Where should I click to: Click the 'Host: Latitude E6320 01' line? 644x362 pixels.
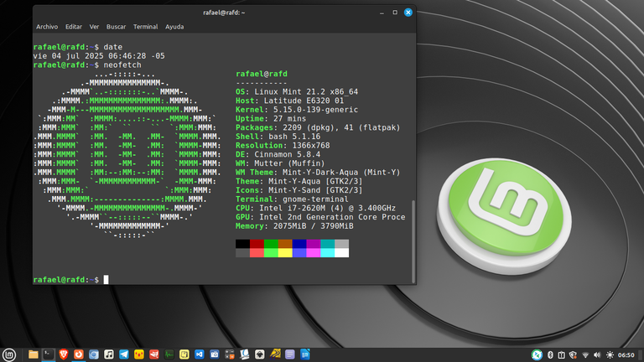click(x=289, y=101)
